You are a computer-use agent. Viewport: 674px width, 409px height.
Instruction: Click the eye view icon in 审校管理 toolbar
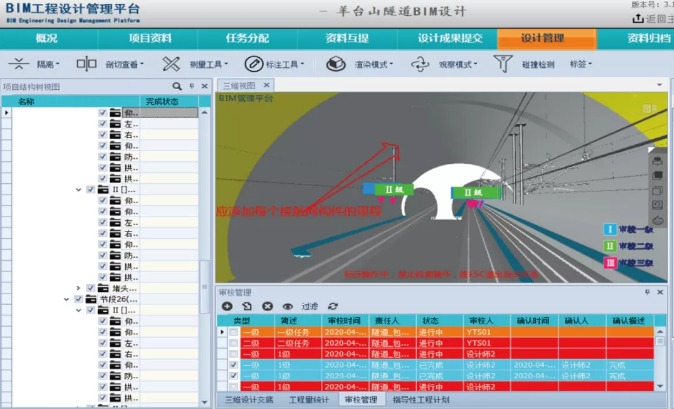[287, 306]
